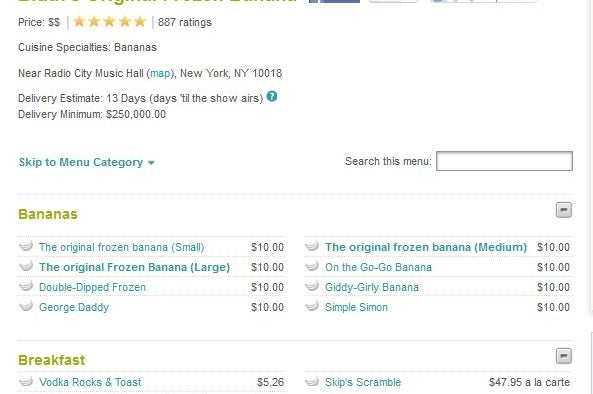Click banana icon beside George Daddy
593x394 pixels.
coord(26,306)
